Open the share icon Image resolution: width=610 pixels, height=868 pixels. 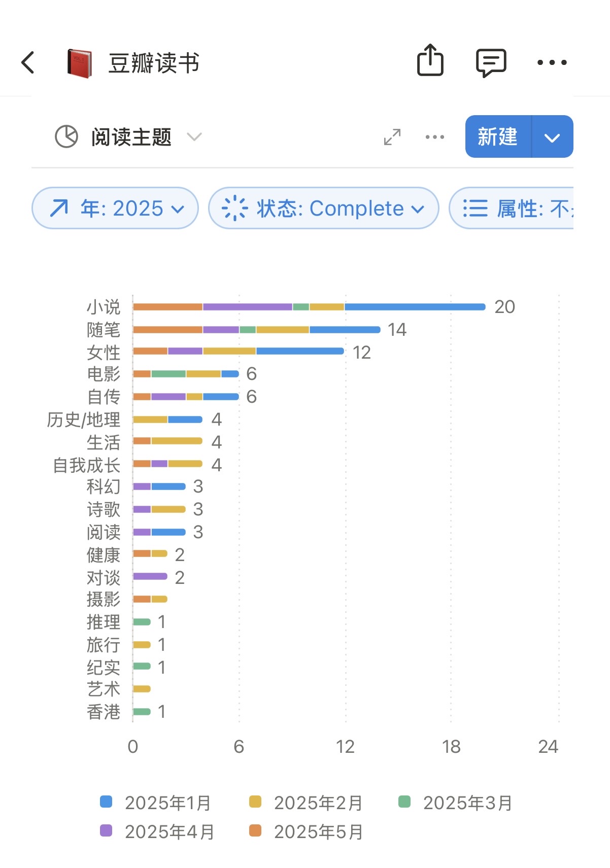tap(430, 60)
